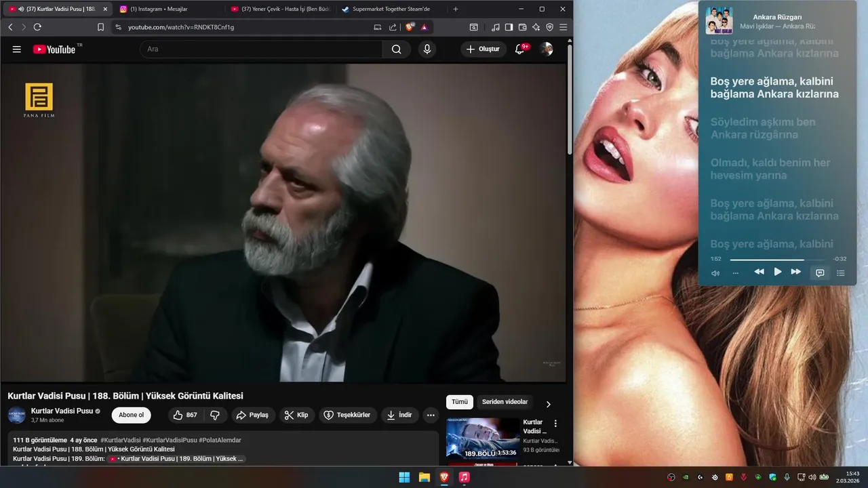The height and width of the screenshot is (488, 868).
Task: Subscribe with the Abone ol button
Action: [x=132, y=415]
